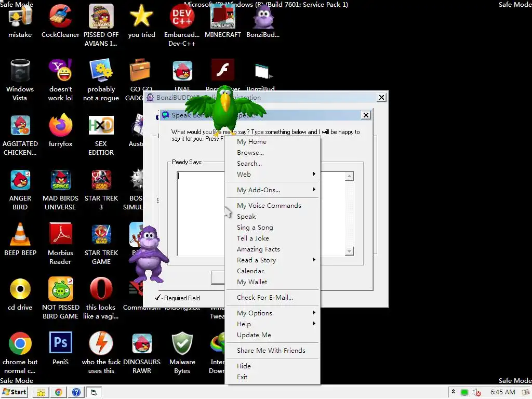Expand the Help submenu

tap(273, 324)
